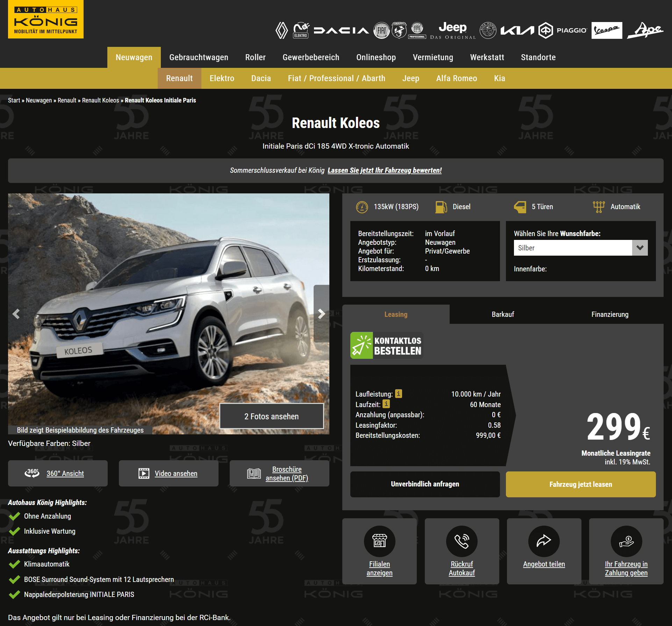The height and width of the screenshot is (626, 672).
Task: Click the 360° rotation icon
Action: [32, 473]
